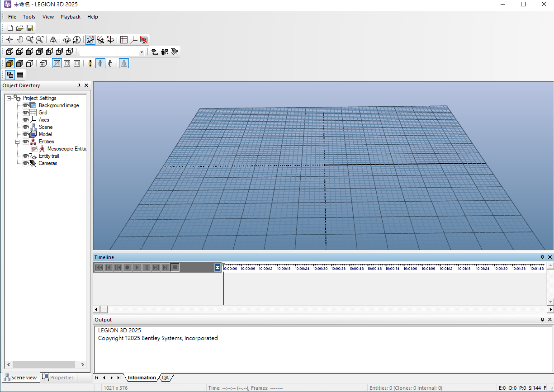Click the 10:00:30 mark on timeline ruler
The height and width of the screenshot is (392, 554).
pyautogui.click(x=320, y=269)
